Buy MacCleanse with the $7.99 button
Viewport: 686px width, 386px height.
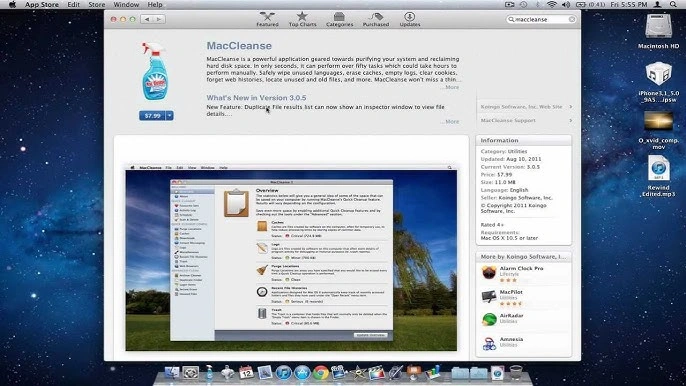(152, 116)
